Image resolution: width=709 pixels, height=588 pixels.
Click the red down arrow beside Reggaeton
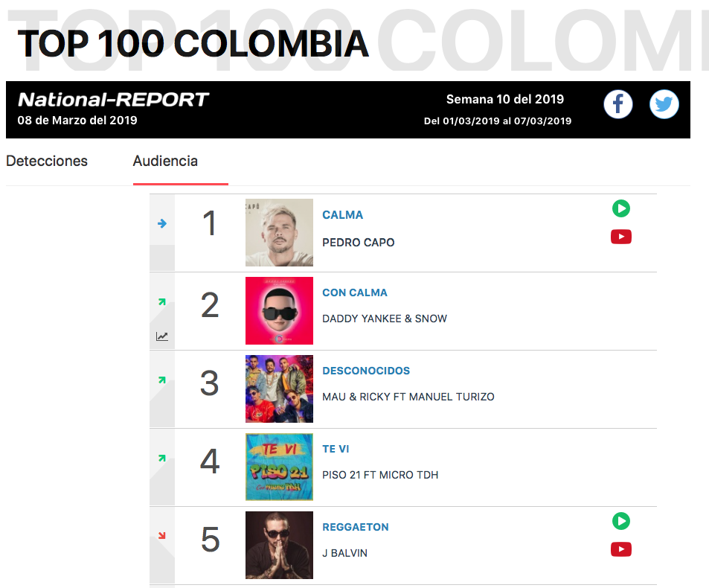click(162, 536)
